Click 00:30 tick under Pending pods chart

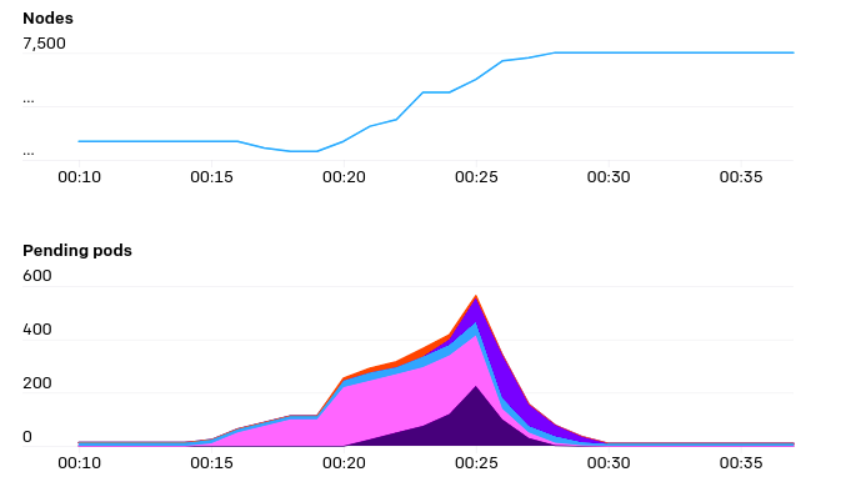tap(607, 463)
